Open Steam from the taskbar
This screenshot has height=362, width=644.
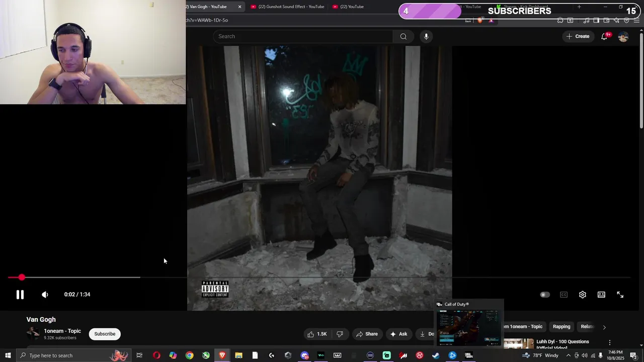click(436, 355)
